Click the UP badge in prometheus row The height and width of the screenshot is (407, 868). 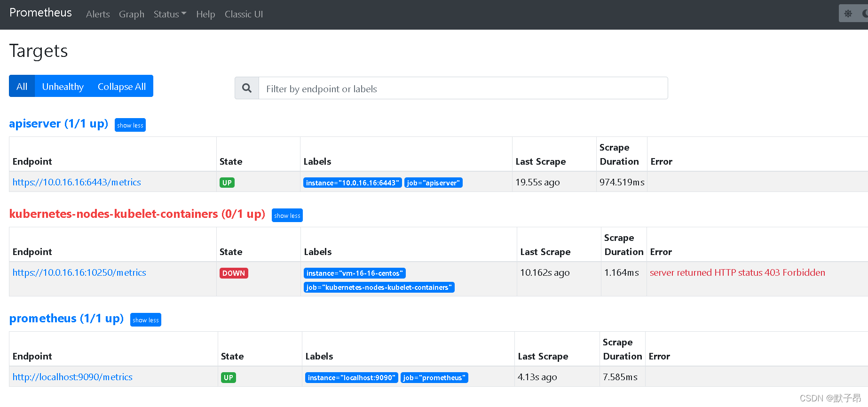point(229,377)
